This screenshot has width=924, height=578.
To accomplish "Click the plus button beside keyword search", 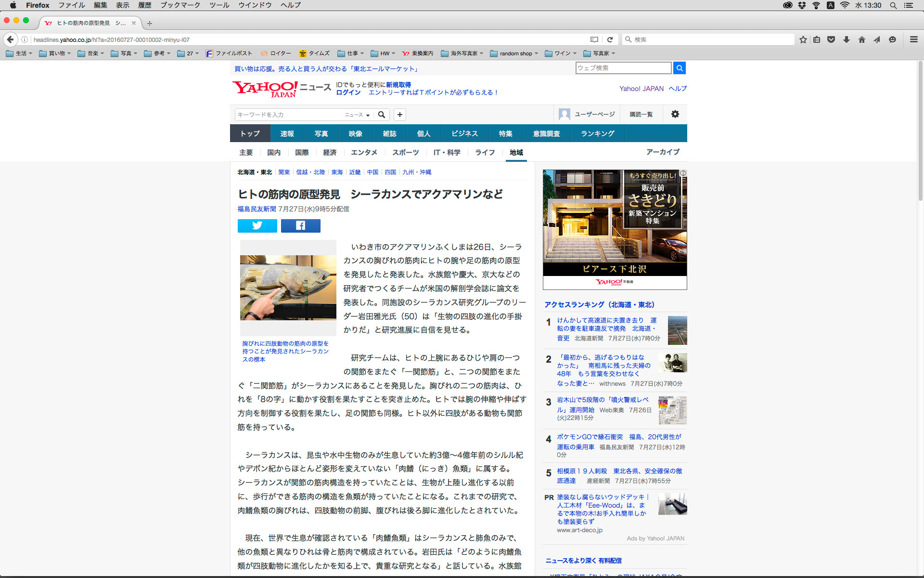I will click(399, 115).
